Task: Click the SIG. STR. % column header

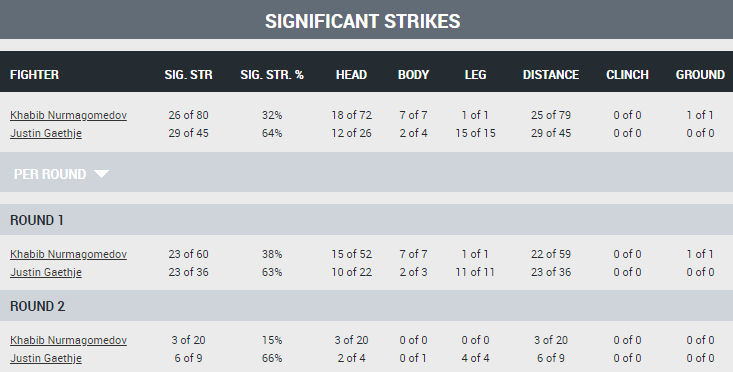Action: coord(272,75)
